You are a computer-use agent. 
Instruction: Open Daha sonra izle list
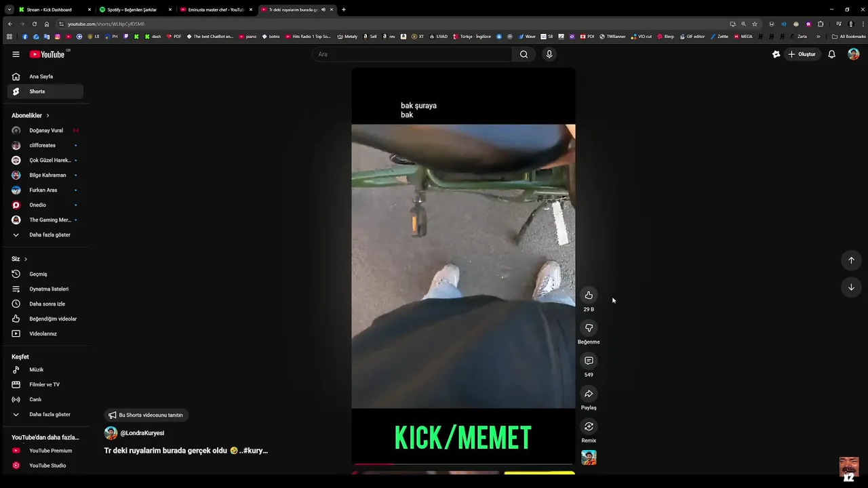[x=45, y=304]
